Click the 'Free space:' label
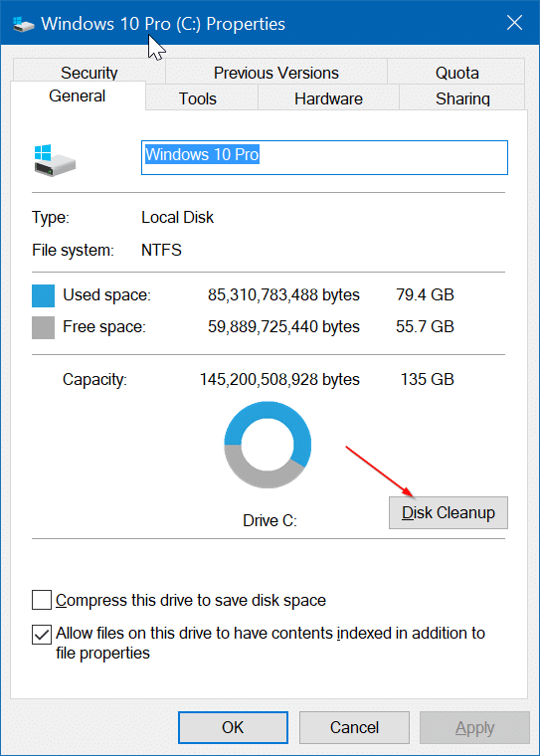This screenshot has height=756, width=540. coord(104,326)
